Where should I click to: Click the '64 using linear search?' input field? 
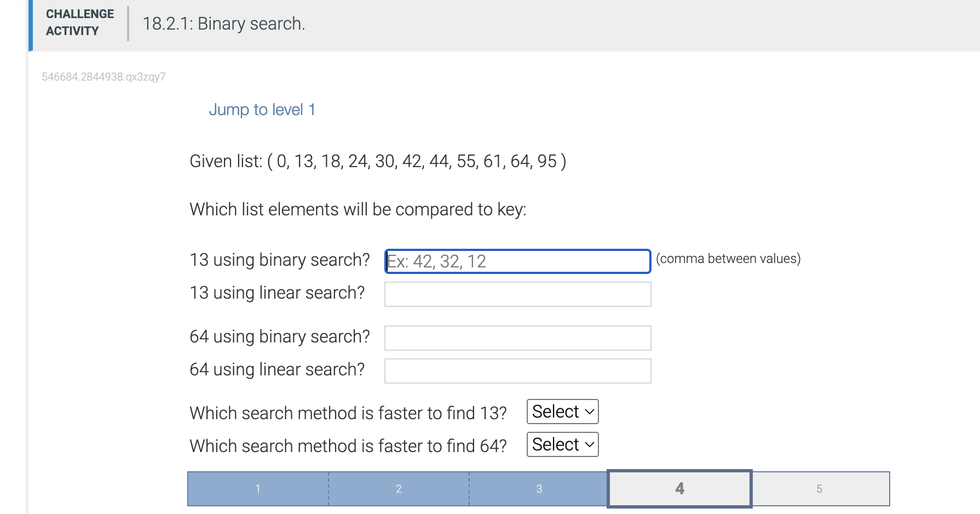click(x=517, y=370)
